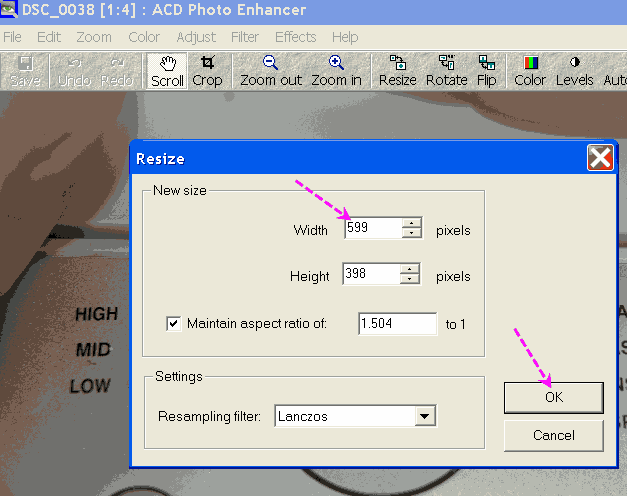Open the File menu

(12, 37)
